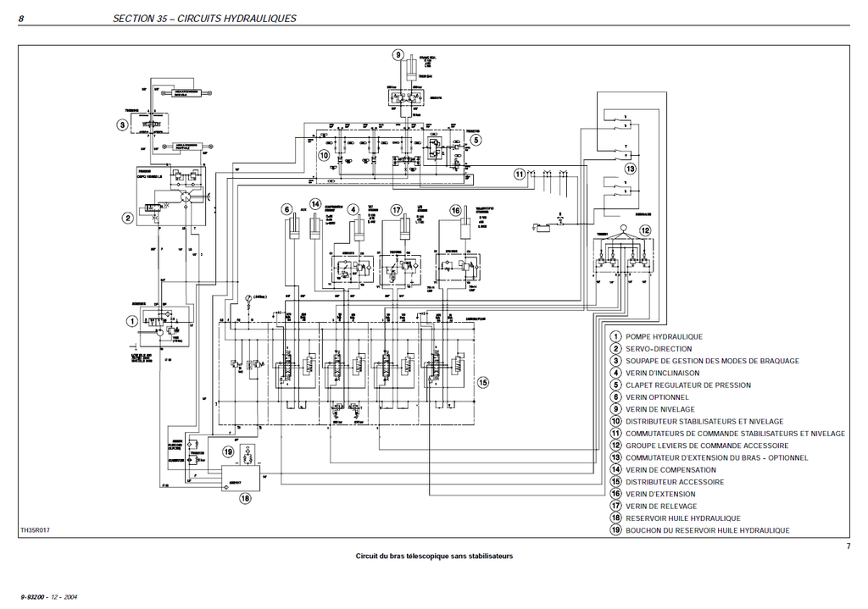Click callout 2 beside the servo-steering unit
The width and height of the screenshot is (868, 609).
[x=128, y=218]
